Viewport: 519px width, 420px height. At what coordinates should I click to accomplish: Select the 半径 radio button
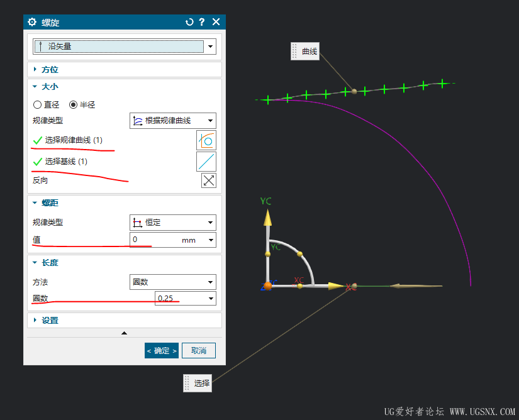coord(73,105)
